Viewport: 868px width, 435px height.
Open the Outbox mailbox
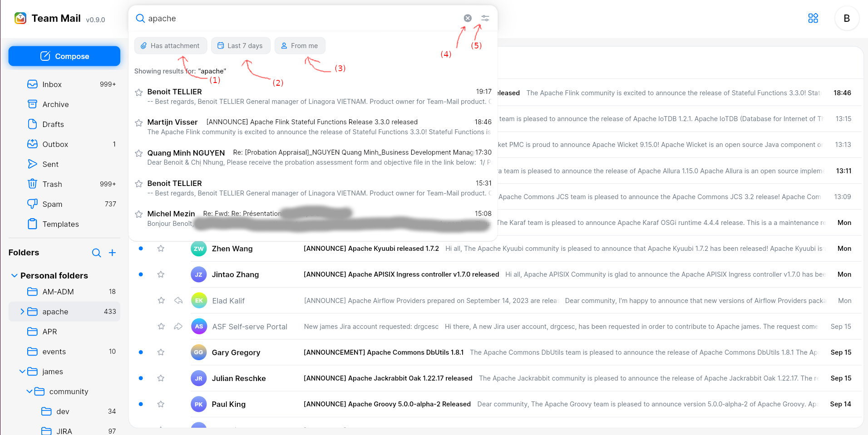click(x=64, y=144)
